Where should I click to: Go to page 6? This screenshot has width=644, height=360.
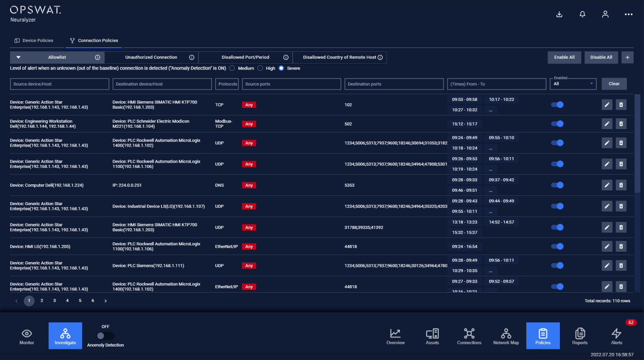pyautogui.click(x=93, y=301)
